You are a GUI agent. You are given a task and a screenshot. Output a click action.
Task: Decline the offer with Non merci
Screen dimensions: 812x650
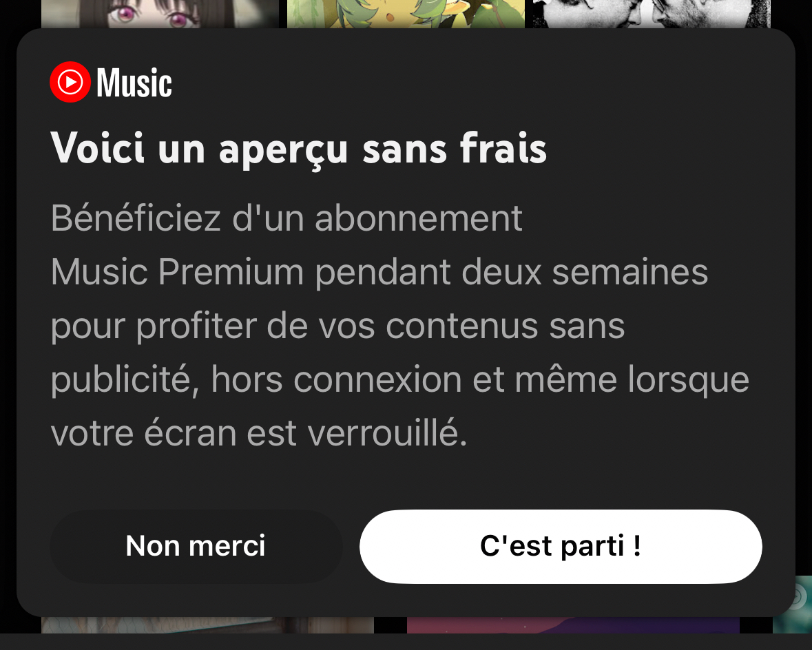point(196,546)
